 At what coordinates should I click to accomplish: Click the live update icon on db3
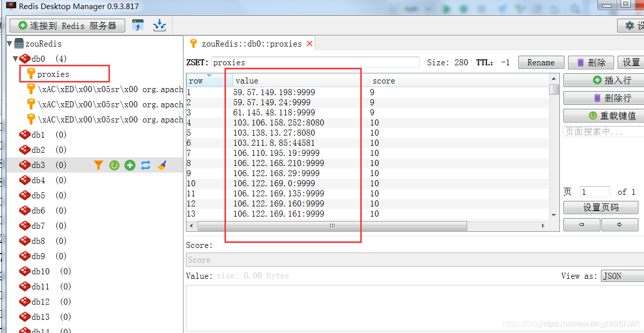click(146, 165)
